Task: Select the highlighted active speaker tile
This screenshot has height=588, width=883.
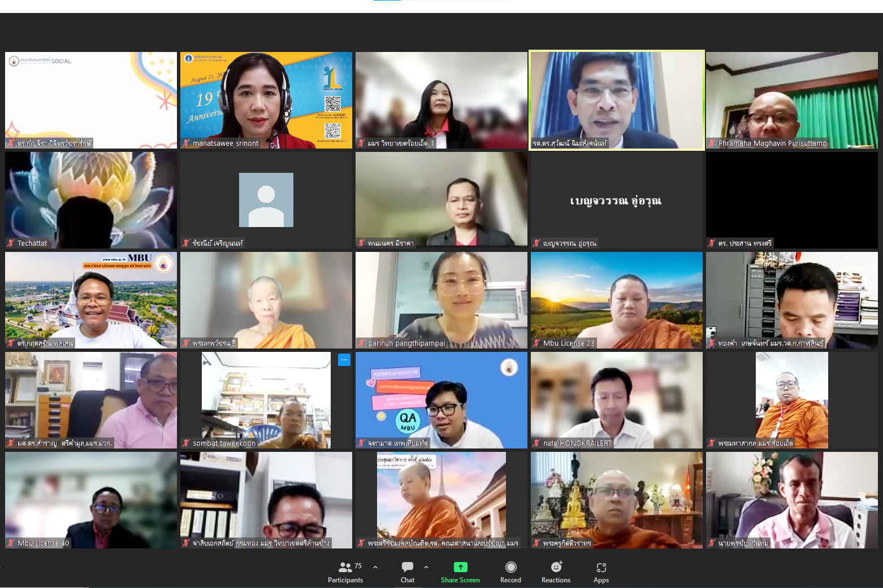Action: tap(616, 100)
